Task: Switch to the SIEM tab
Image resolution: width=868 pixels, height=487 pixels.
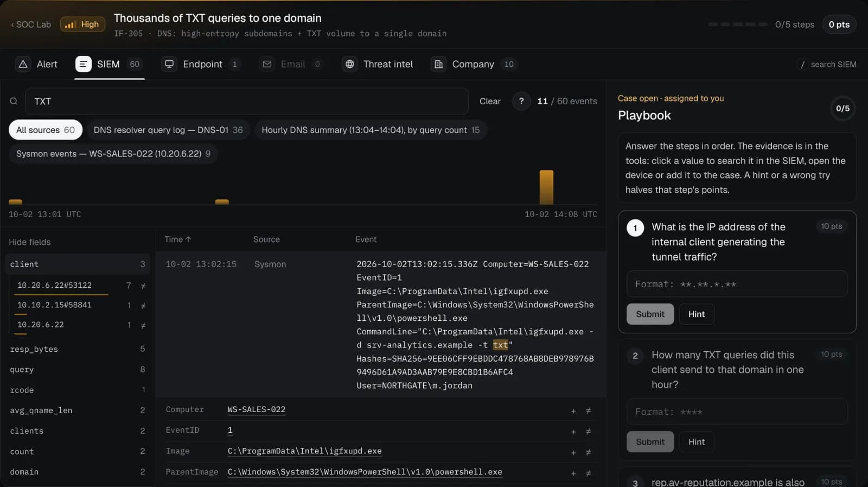Action: click(x=109, y=64)
